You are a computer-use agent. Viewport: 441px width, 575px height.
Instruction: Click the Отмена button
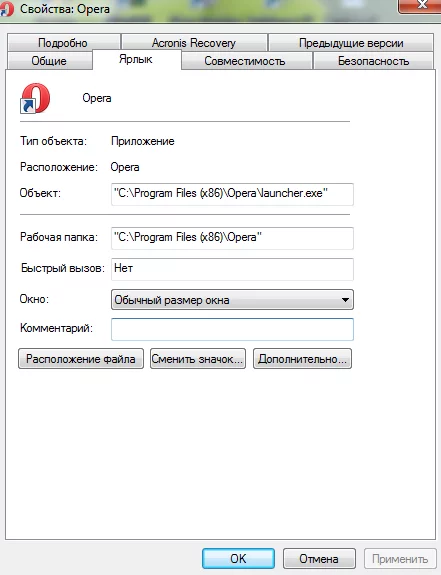pyautogui.click(x=319, y=558)
